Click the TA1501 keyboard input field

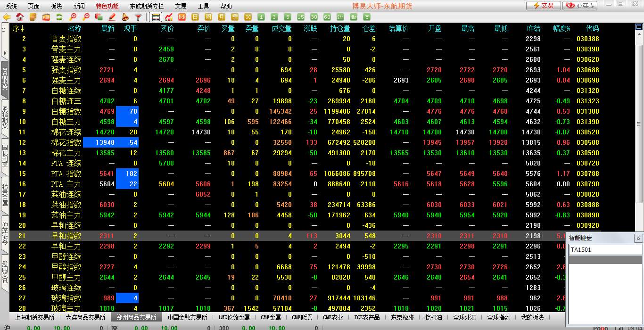605,250
